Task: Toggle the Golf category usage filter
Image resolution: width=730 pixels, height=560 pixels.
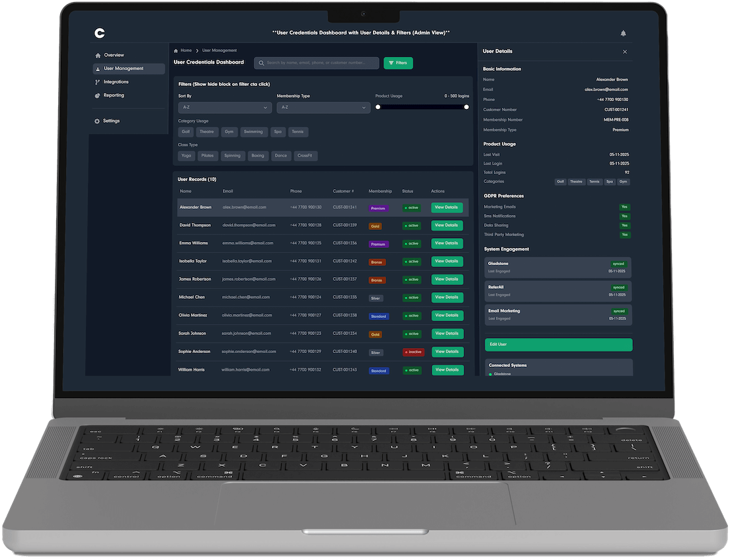Action: 186,132
